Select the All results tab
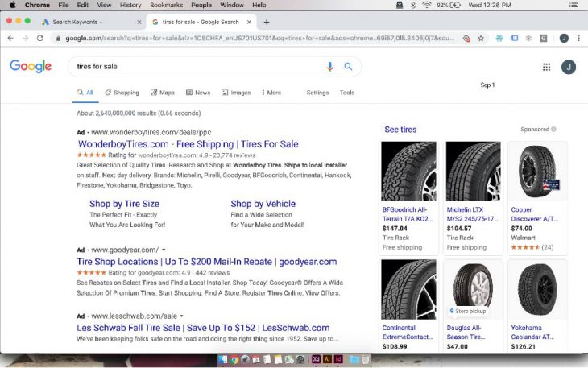This screenshot has height=368, width=588. tap(85, 93)
